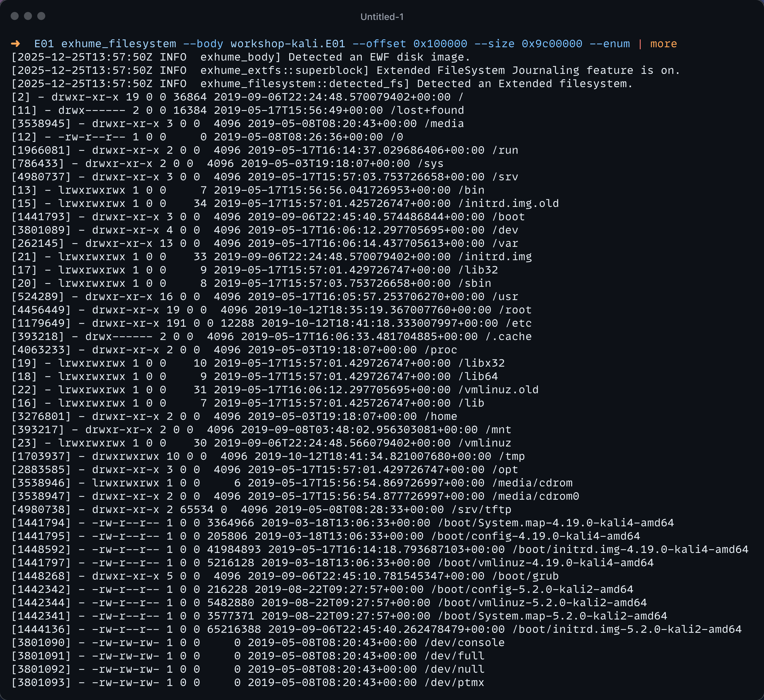
Task: Click the --offset flag in the command
Action: 379,44
